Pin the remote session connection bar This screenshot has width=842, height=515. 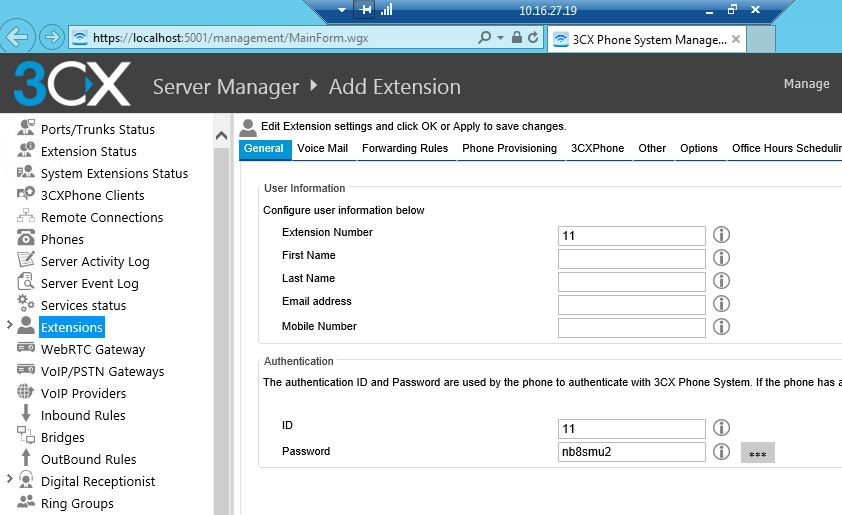(x=365, y=10)
